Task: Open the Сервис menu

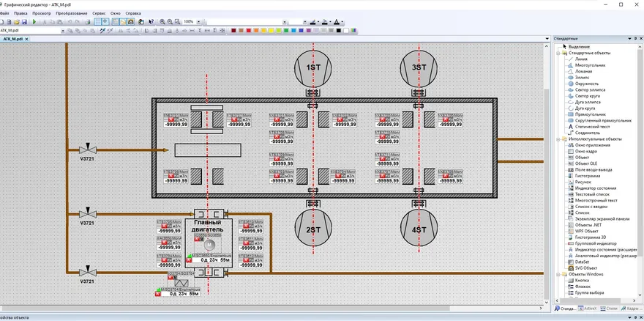Action: [99, 13]
